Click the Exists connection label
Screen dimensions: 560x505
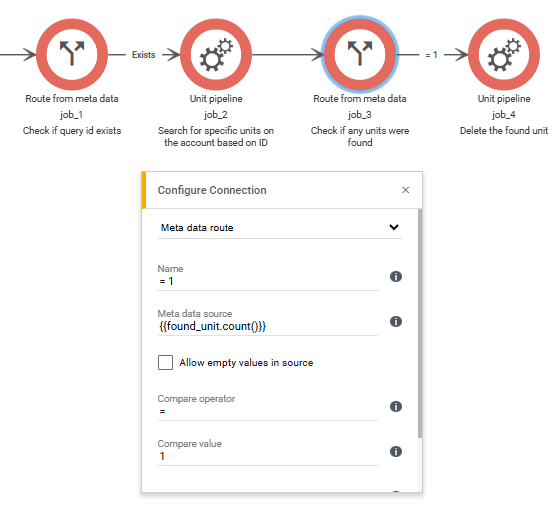tap(144, 55)
